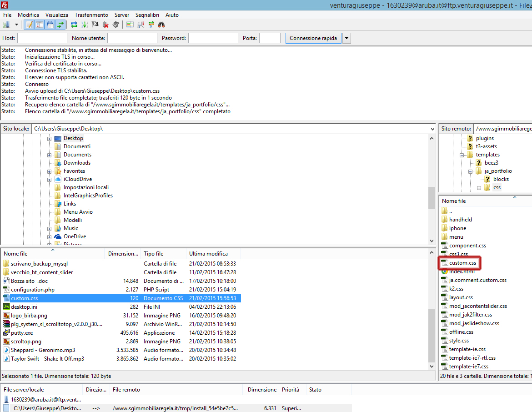Click the local file list vertical scrollbar
Screen dimensions: 532x412
pos(432,327)
